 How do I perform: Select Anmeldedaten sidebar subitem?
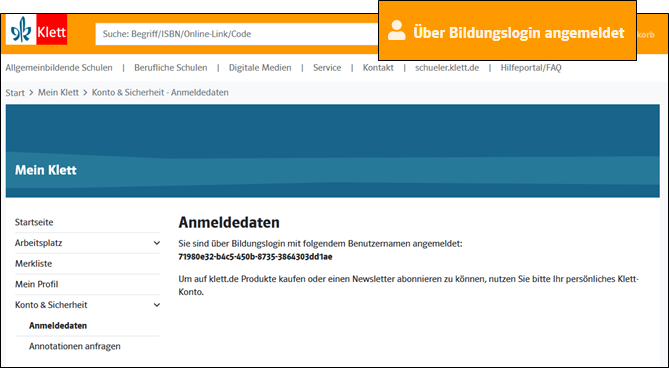point(58,325)
